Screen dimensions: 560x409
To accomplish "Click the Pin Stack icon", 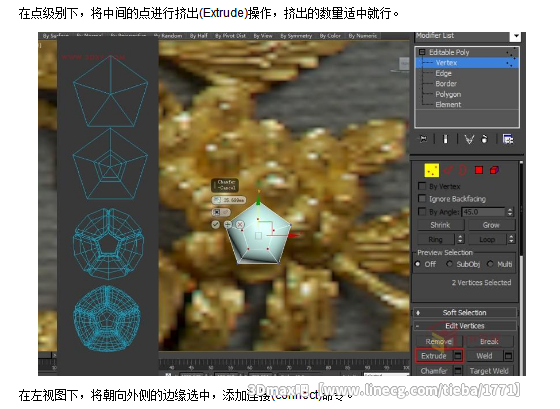I will click(423, 139).
